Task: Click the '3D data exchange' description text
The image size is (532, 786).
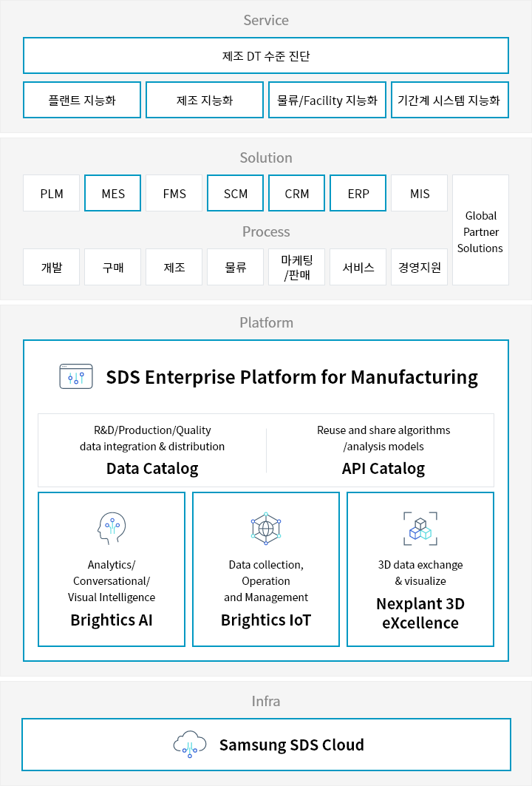Action: tap(420, 564)
